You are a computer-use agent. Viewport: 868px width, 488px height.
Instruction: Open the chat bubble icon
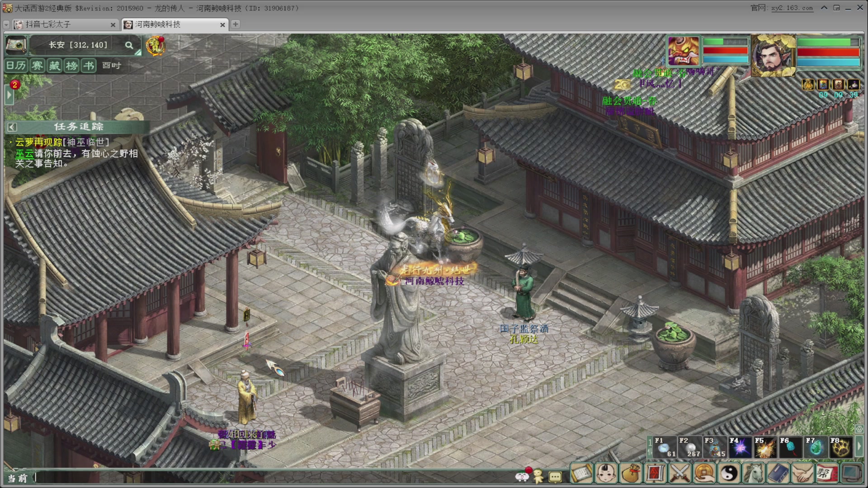[x=555, y=477]
